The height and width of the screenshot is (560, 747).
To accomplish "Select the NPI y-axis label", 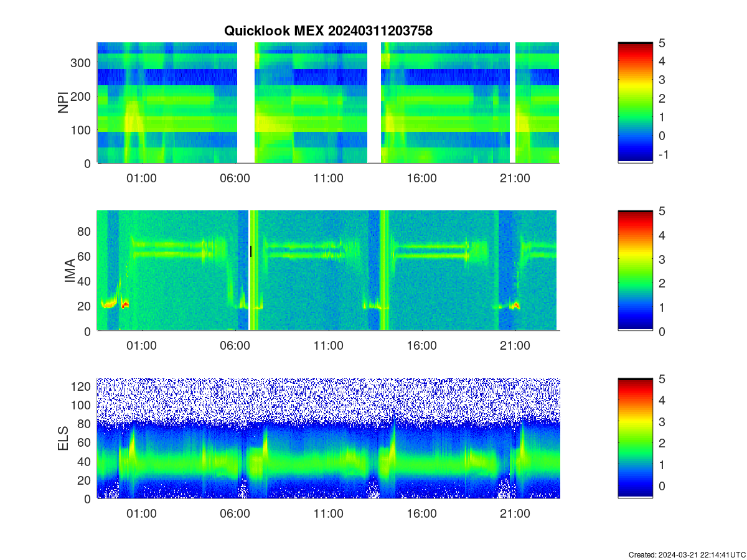I will point(63,103).
